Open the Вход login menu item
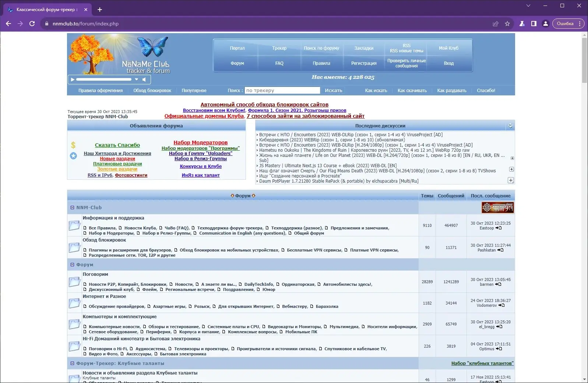Screen dimensions: 588x383 [x=448, y=63]
